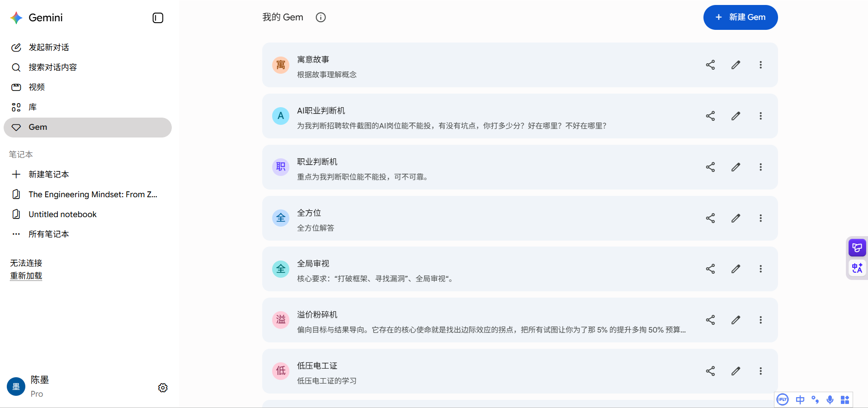This screenshot has height=408, width=868.
Task: Edit the 寓意故事 Gem
Action: (x=736, y=65)
